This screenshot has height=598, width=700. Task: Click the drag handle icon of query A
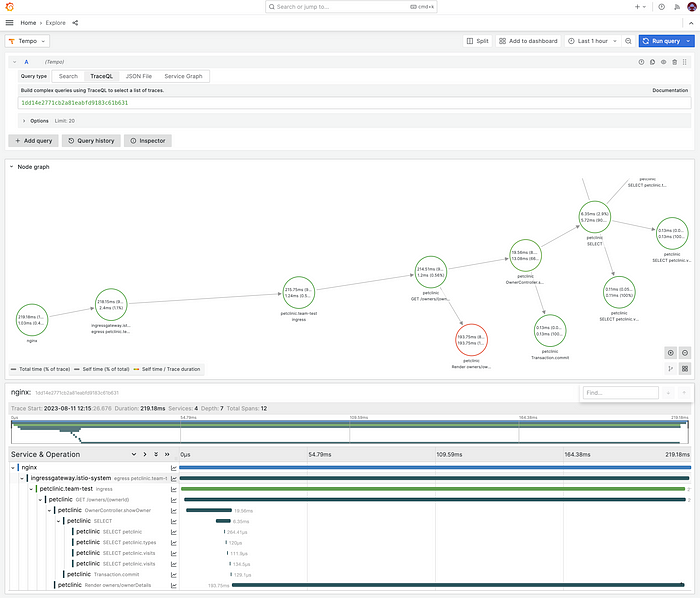pyautogui.click(x=685, y=62)
